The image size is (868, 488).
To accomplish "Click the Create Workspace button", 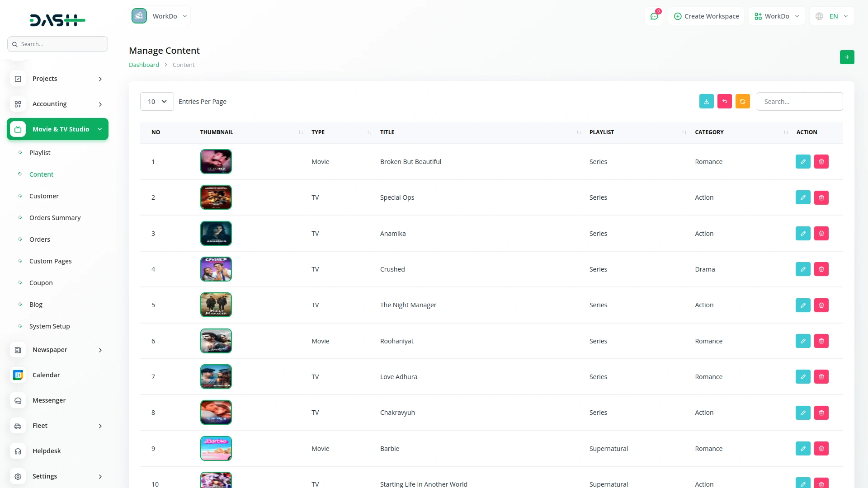I will pos(706,16).
